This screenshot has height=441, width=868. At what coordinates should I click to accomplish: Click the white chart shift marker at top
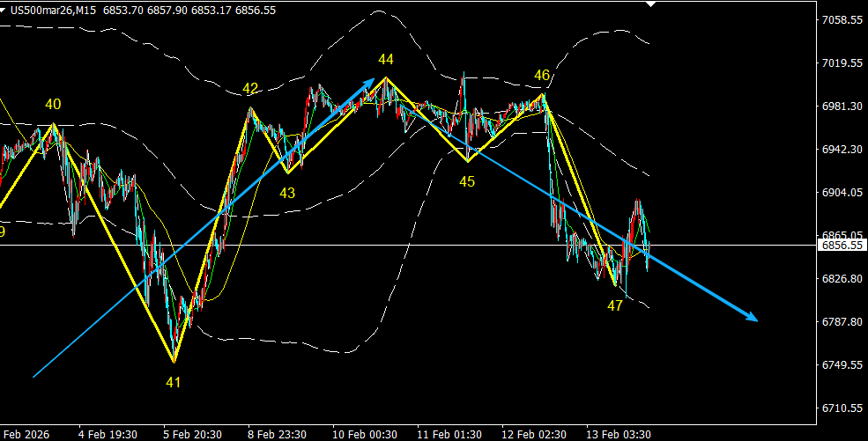651,4
